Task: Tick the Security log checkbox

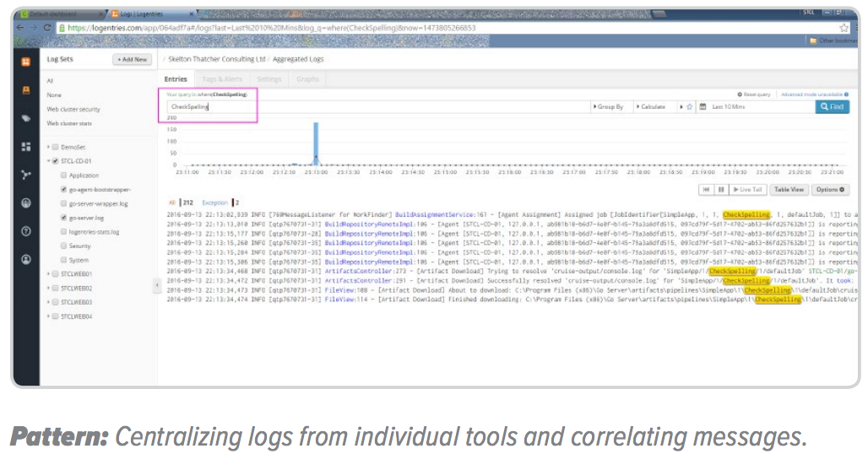Action: coord(63,246)
